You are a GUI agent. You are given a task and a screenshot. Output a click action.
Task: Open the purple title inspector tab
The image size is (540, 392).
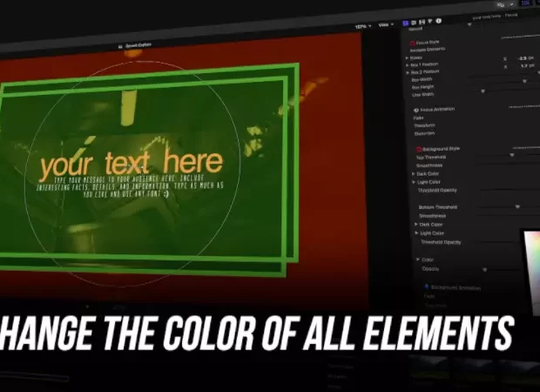point(405,23)
